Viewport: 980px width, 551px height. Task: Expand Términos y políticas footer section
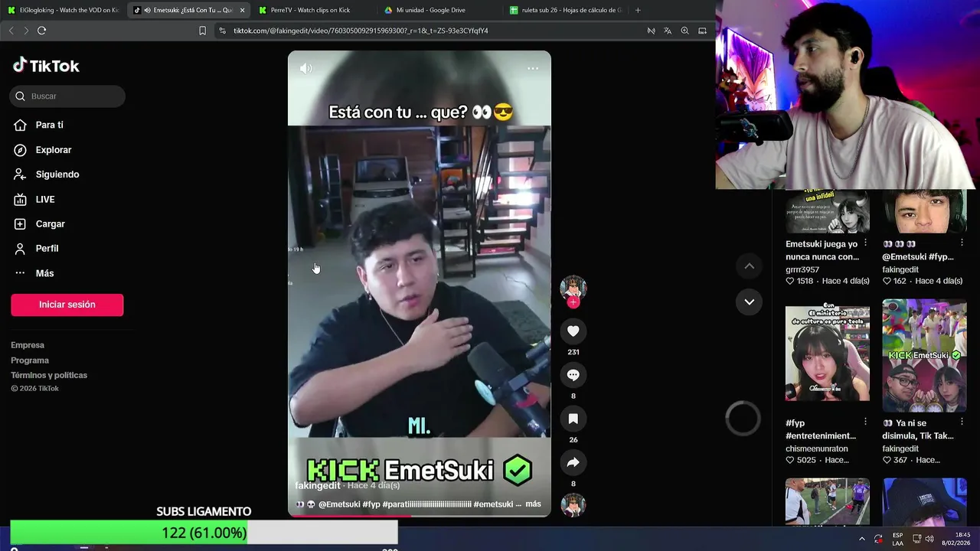click(x=49, y=375)
